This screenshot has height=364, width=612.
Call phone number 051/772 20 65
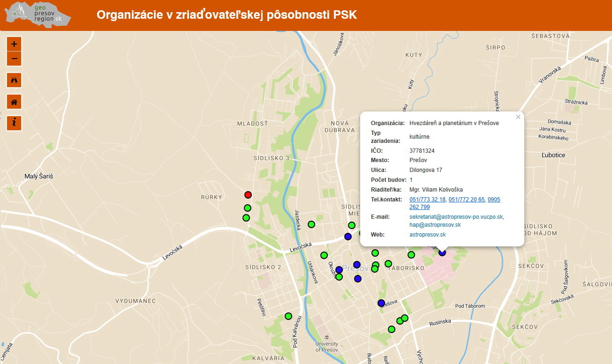(466, 200)
